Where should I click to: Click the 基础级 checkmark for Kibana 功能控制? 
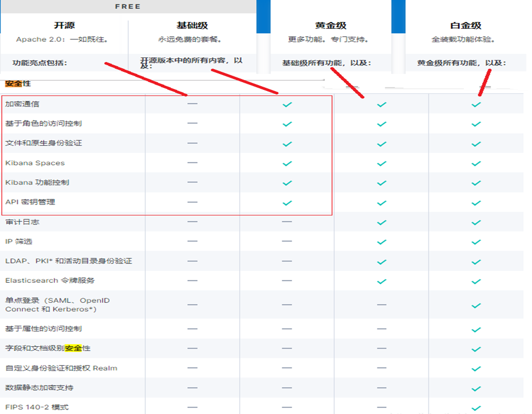(x=287, y=183)
